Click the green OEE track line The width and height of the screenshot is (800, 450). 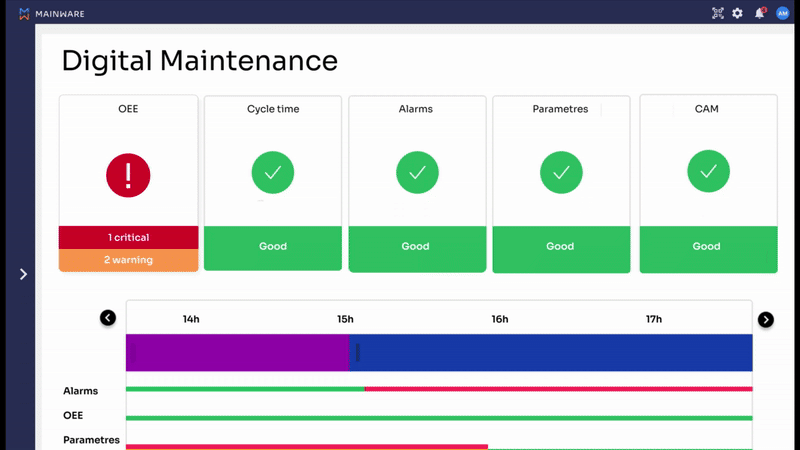point(439,418)
